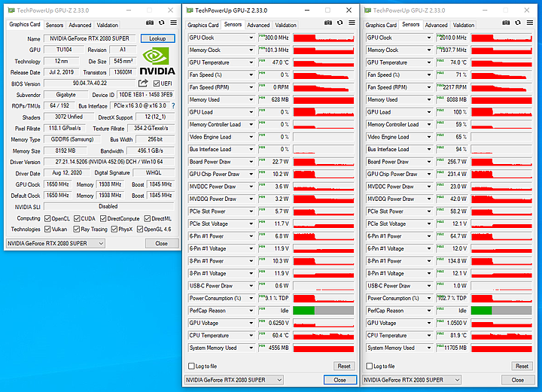542x392 pixels.
Task: Click MAX indicator beside GPU Temperature in right window
Action: click(x=440, y=61)
